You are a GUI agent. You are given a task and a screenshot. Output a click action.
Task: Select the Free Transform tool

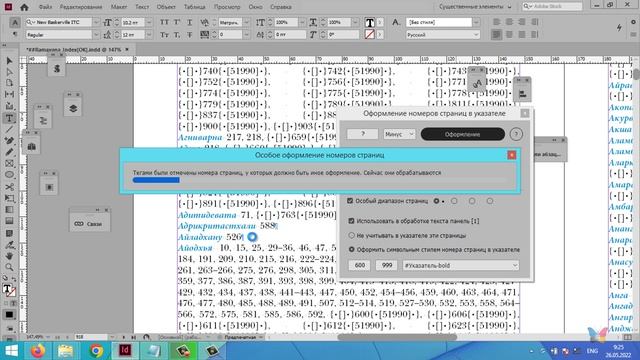point(9,198)
